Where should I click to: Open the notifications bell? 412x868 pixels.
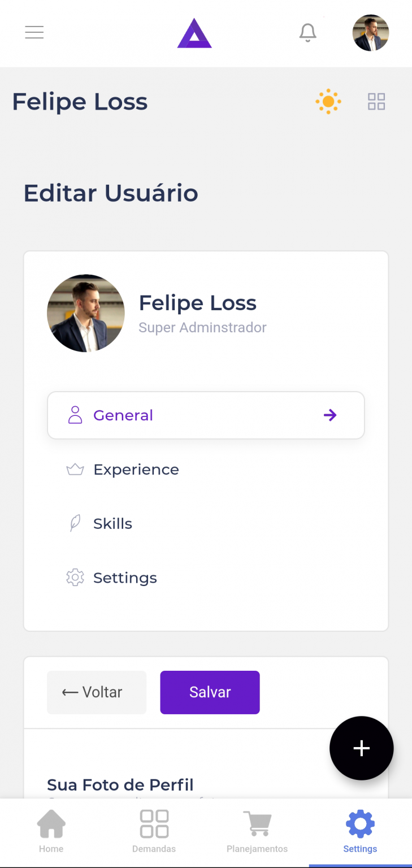(x=308, y=33)
